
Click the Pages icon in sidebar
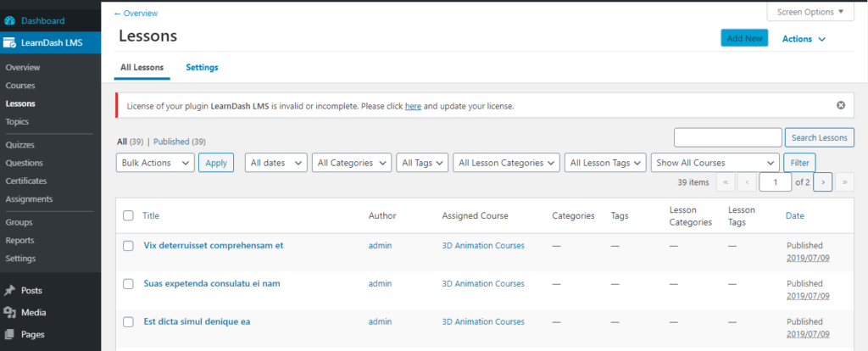(x=9, y=334)
